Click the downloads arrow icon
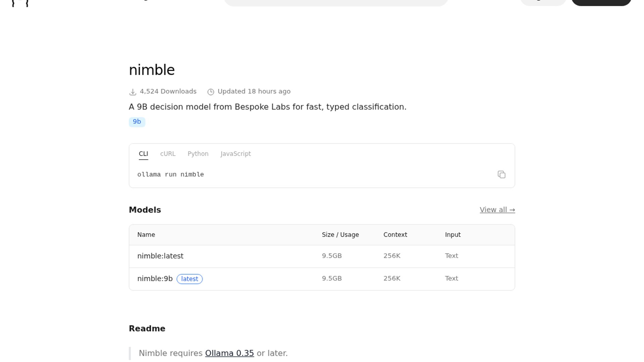The width and height of the screenshot is (644, 362). click(133, 92)
